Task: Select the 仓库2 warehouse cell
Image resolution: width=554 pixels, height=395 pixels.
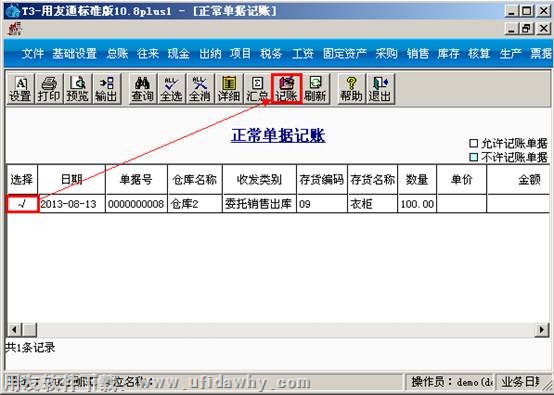Action: point(195,204)
